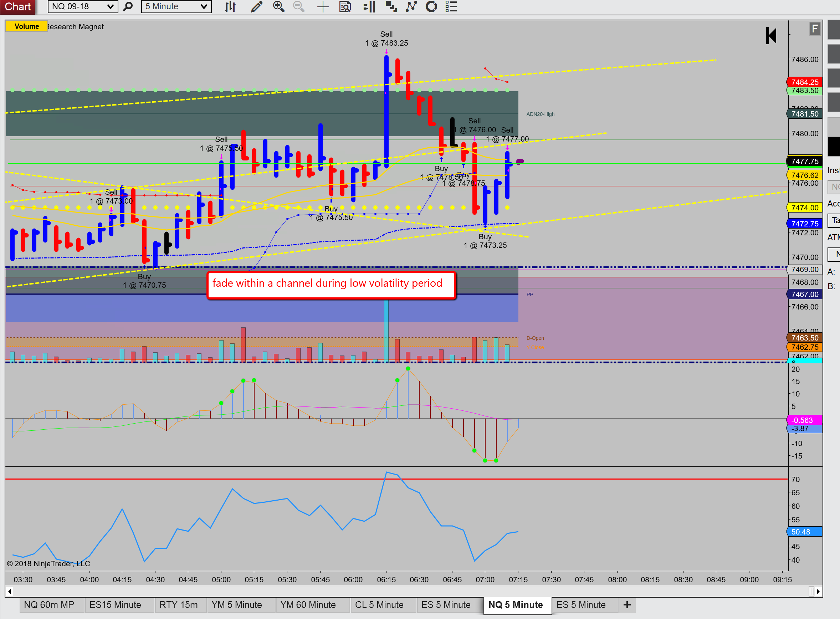Viewport: 840px width, 619px height.
Task: Select the crosshair cursor tool
Action: [x=323, y=7]
